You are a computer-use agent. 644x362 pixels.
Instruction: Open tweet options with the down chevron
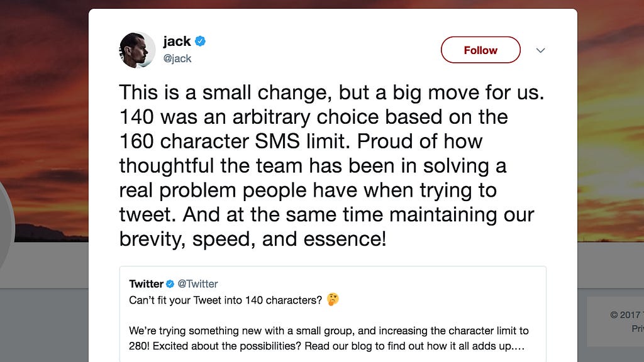pyautogui.click(x=540, y=50)
